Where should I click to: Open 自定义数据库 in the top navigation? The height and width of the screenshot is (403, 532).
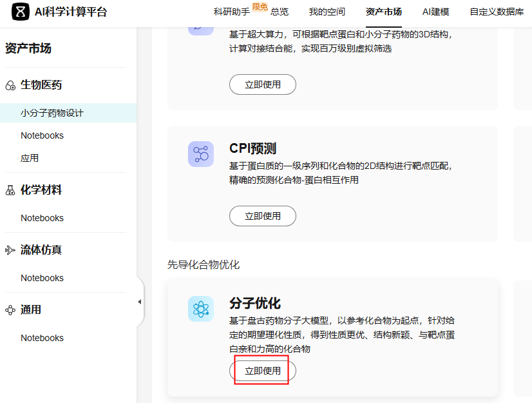(497, 12)
